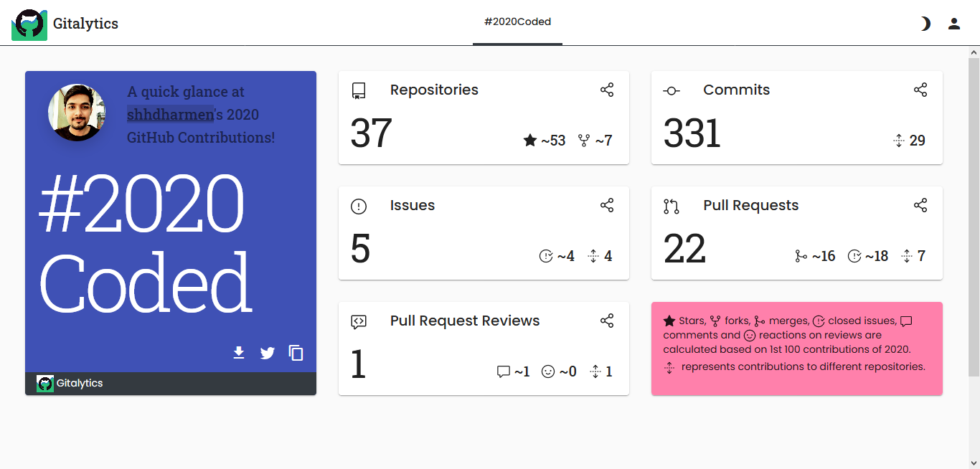
Task: Click the page vertical scrollbar thumb
Action: 974,217
